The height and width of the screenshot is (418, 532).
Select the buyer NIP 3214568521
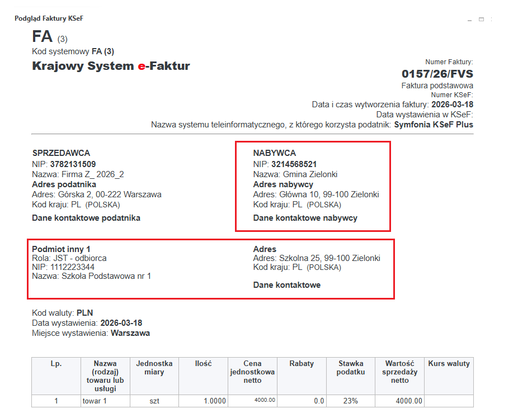[x=294, y=164]
